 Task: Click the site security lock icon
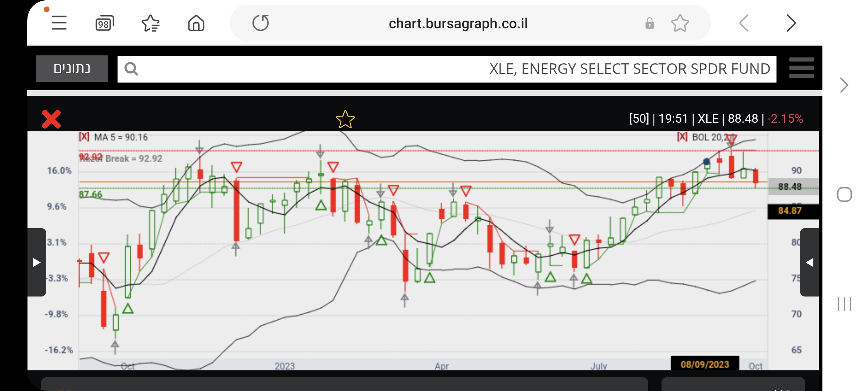pyautogui.click(x=650, y=24)
